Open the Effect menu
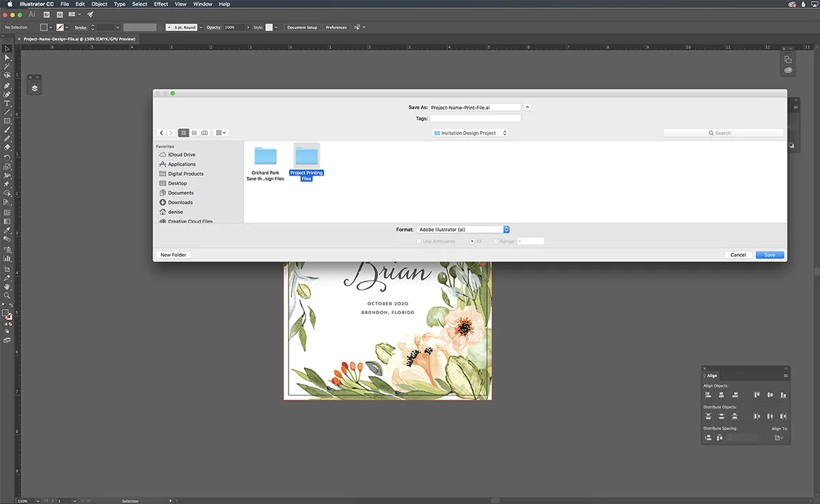 (x=161, y=4)
